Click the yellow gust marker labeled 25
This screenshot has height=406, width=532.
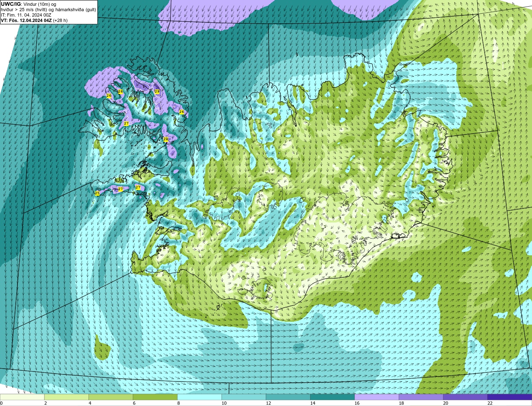[97, 193]
